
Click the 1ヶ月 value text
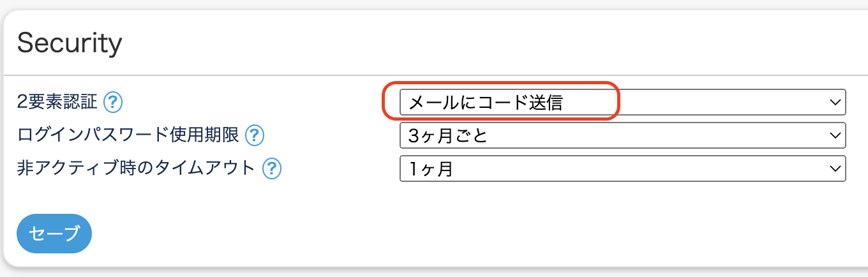pos(430,168)
